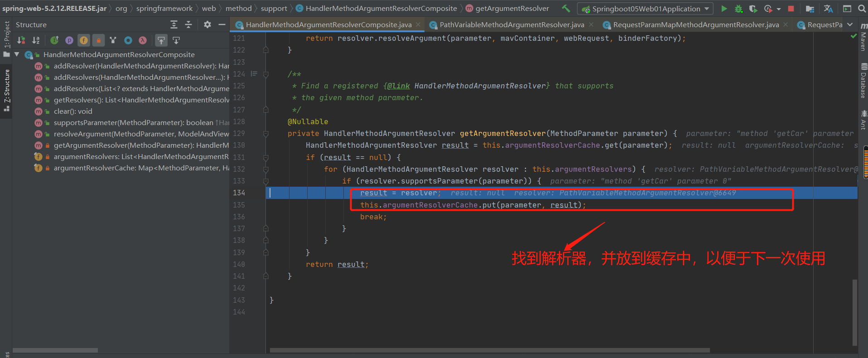The height and width of the screenshot is (358, 868).
Task: Click the support breadcrumb
Action: [274, 8]
